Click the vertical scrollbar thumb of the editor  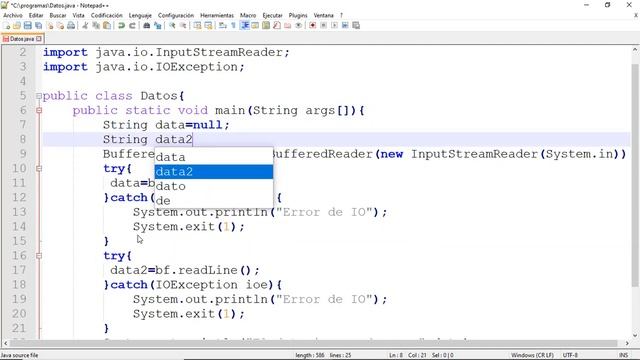(635, 175)
